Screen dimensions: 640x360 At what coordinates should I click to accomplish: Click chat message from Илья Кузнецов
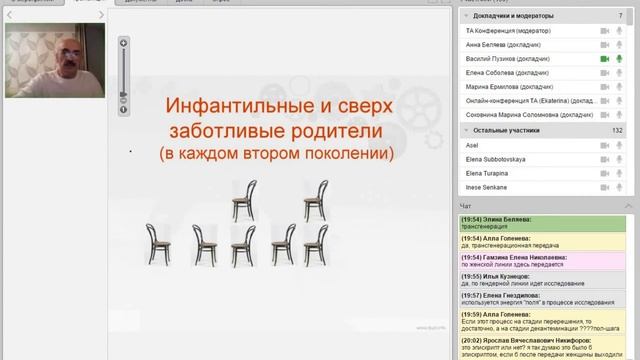point(542,280)
